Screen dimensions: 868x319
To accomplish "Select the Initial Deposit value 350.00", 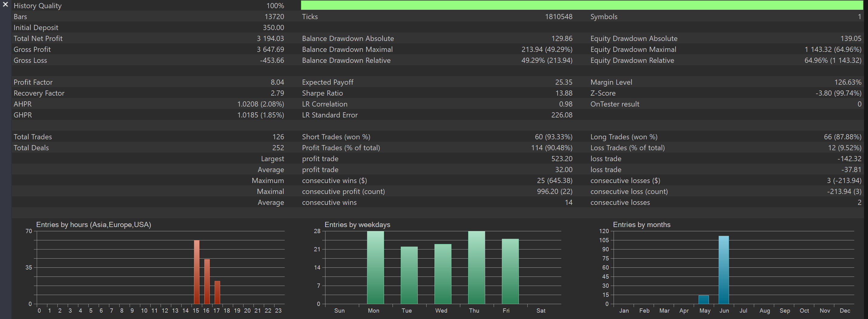I will point(273,28).
